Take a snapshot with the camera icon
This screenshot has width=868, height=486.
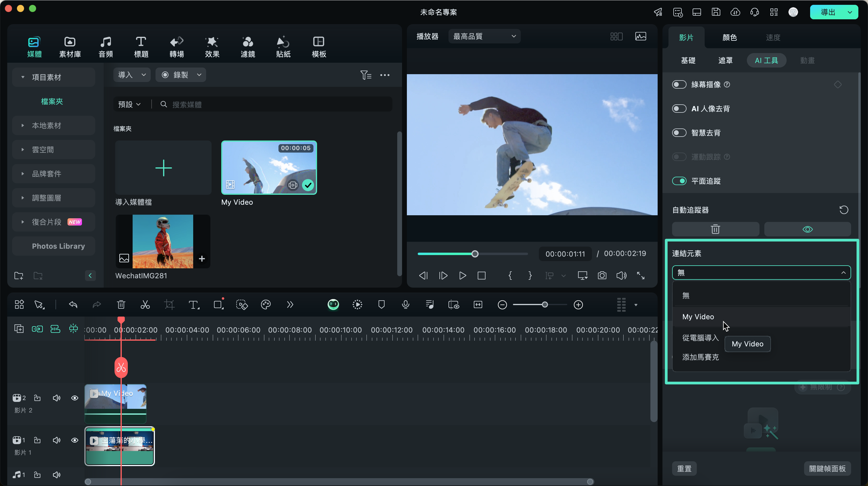click(x=602, y=276)
